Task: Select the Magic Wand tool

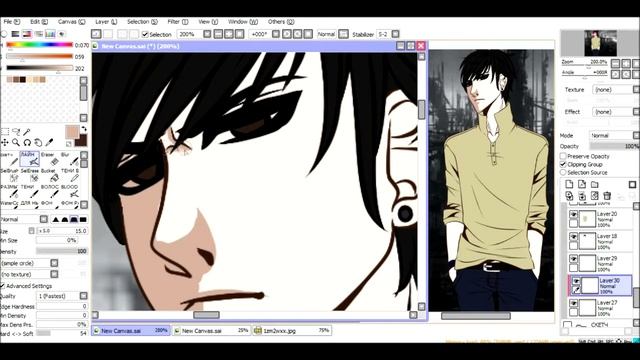Action: [27, 131]
